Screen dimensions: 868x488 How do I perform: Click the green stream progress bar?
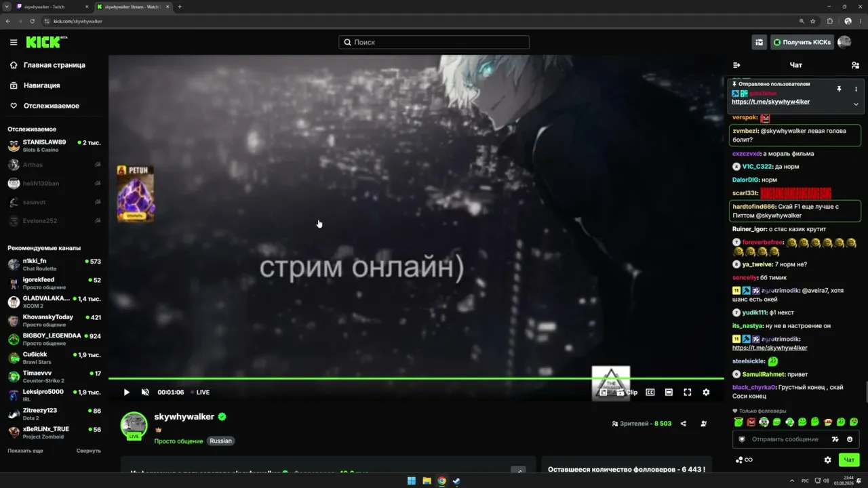point(416,378)
